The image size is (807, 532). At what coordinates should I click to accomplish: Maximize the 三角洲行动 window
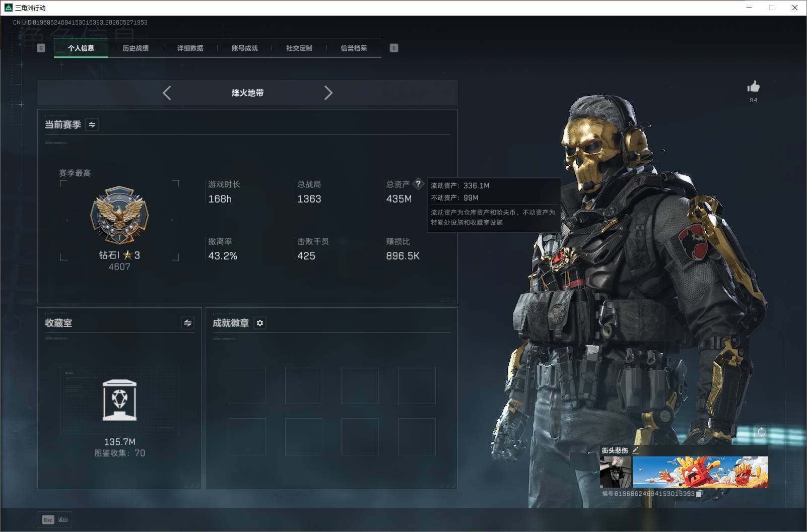(772, 8)
